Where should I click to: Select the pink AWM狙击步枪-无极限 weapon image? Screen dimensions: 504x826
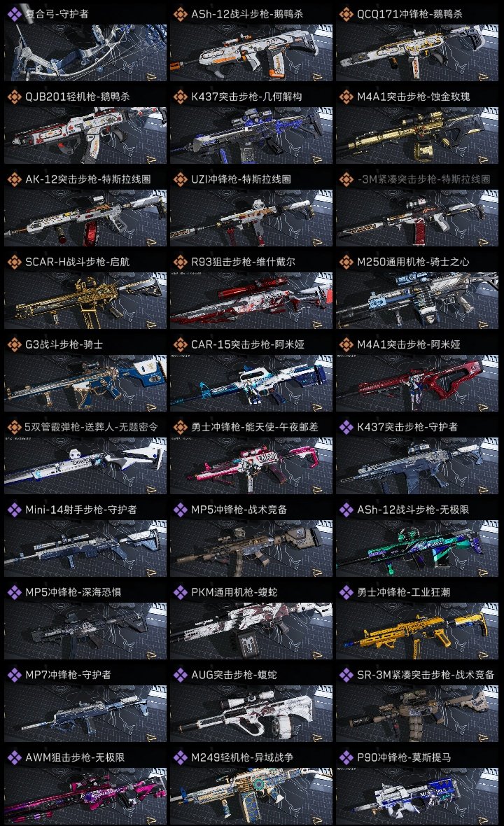coord(85,796)
